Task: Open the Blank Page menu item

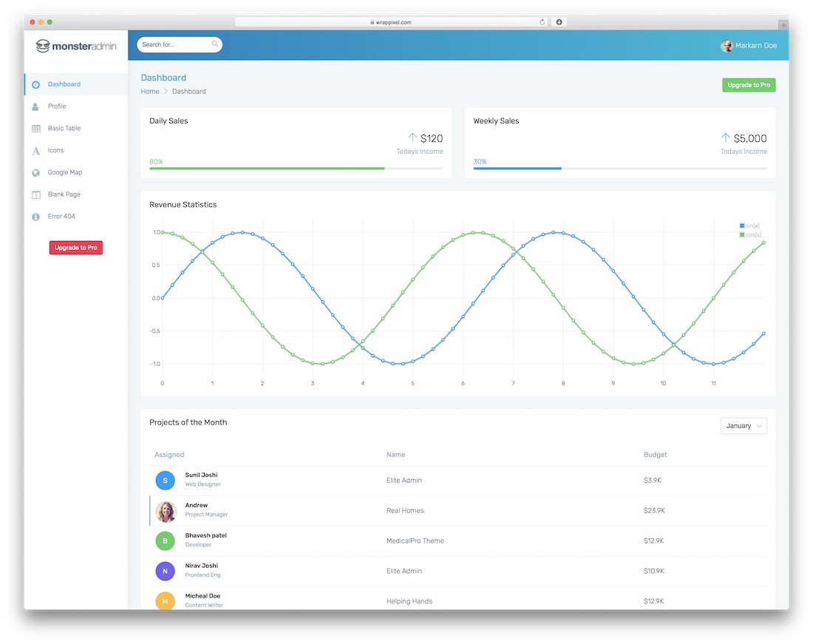Action: 76,194
